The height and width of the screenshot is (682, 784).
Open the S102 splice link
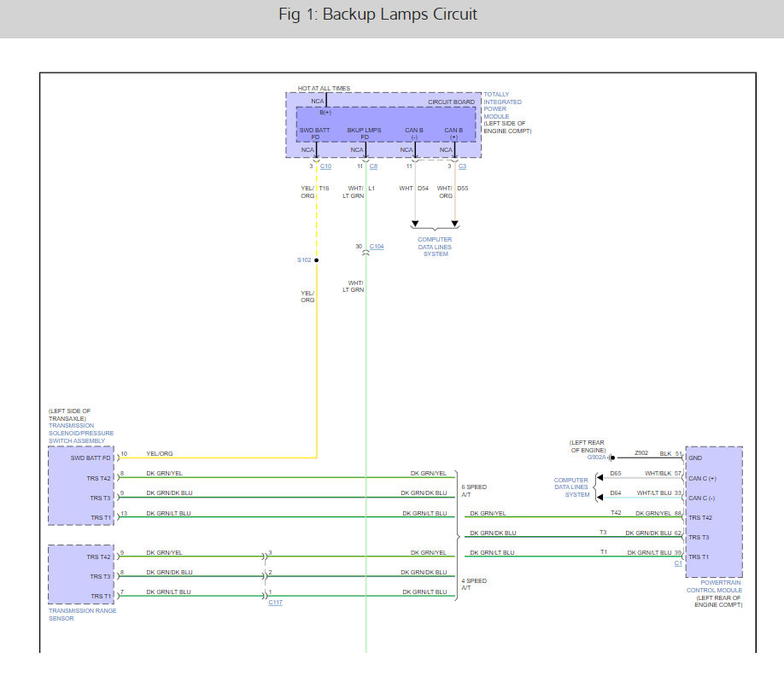(x=304, y=259)
